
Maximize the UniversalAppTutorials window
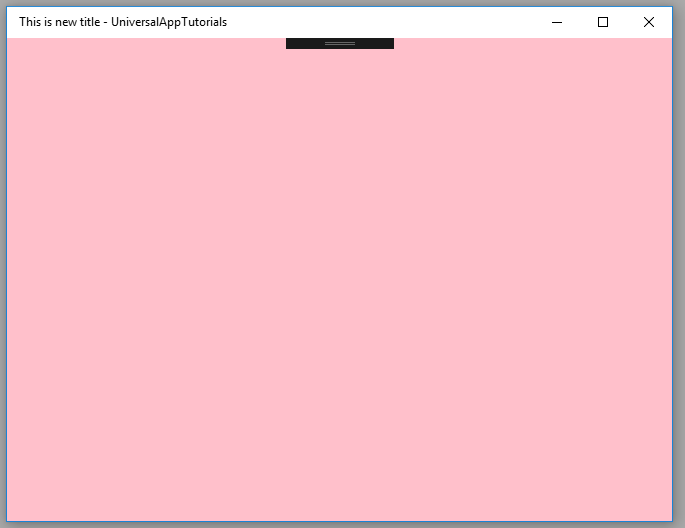[603, 22]
